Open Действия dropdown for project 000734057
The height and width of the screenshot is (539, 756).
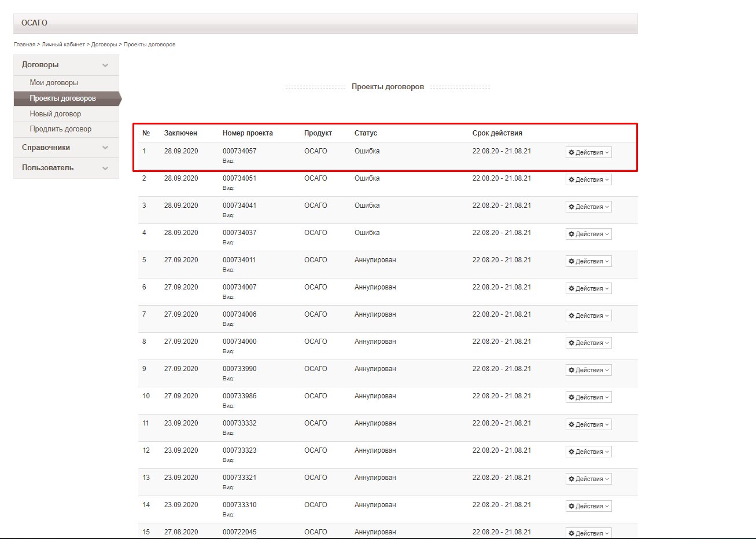click(588, 152)
